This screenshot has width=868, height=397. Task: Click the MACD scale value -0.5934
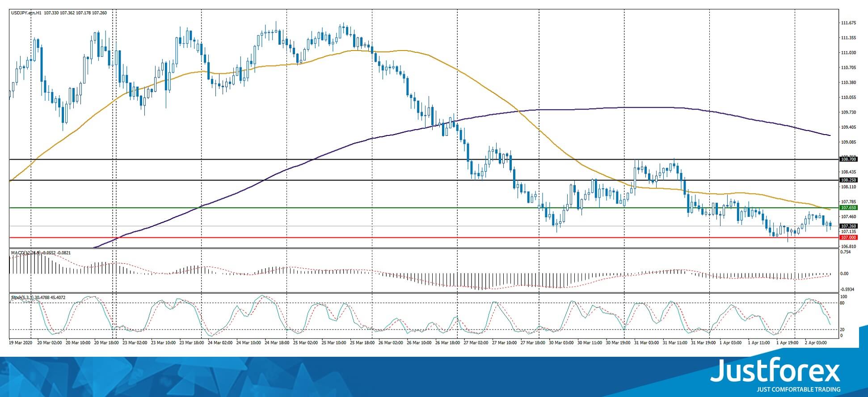tap(847, 289)
